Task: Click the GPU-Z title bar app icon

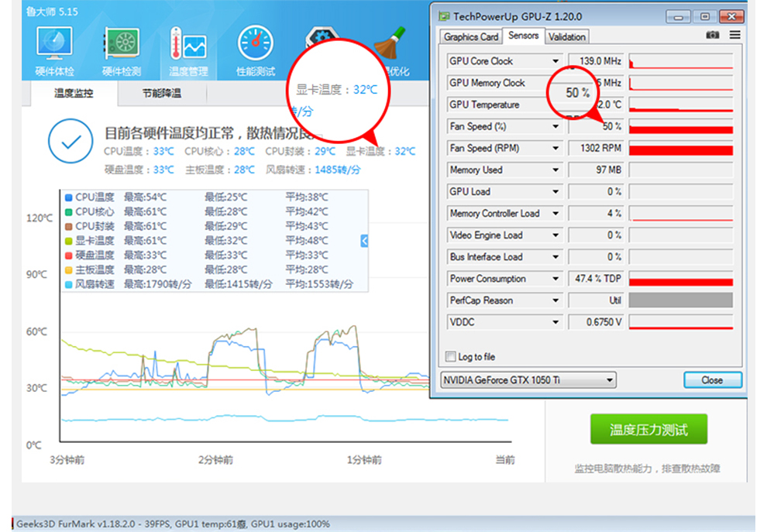Action: (x=444, y=16)
